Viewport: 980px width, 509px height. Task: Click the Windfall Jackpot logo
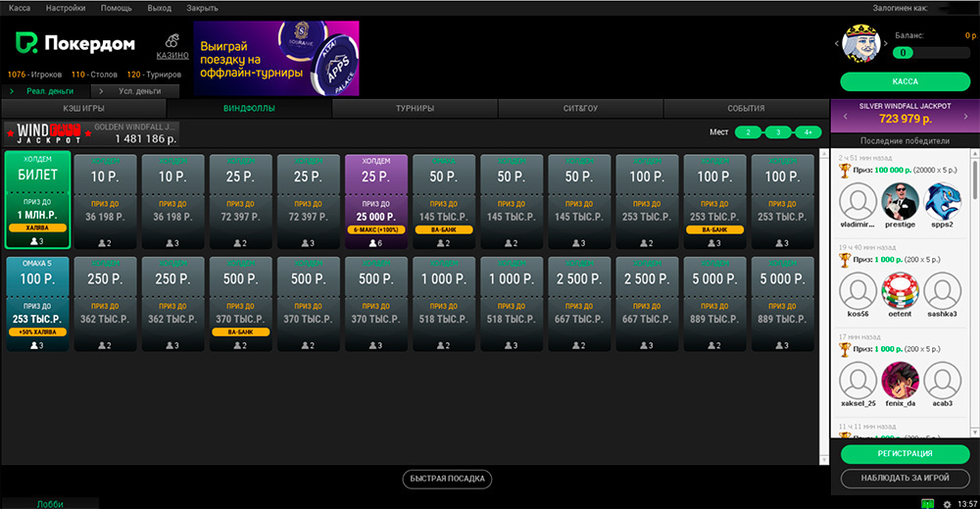(x=47, y=131)
